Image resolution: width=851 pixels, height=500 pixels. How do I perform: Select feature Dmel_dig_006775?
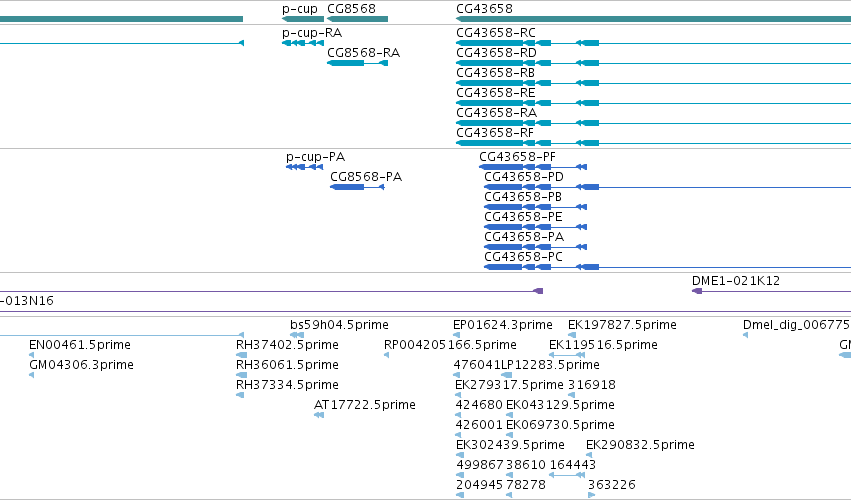[796, 325]
